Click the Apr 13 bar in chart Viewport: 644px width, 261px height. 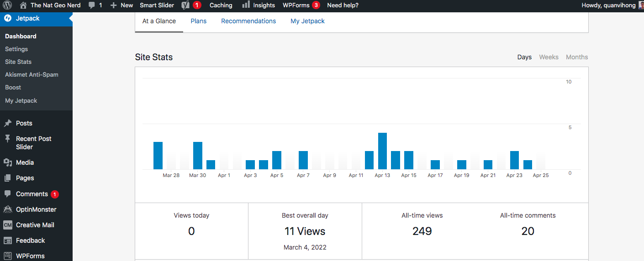coord(382,151)
